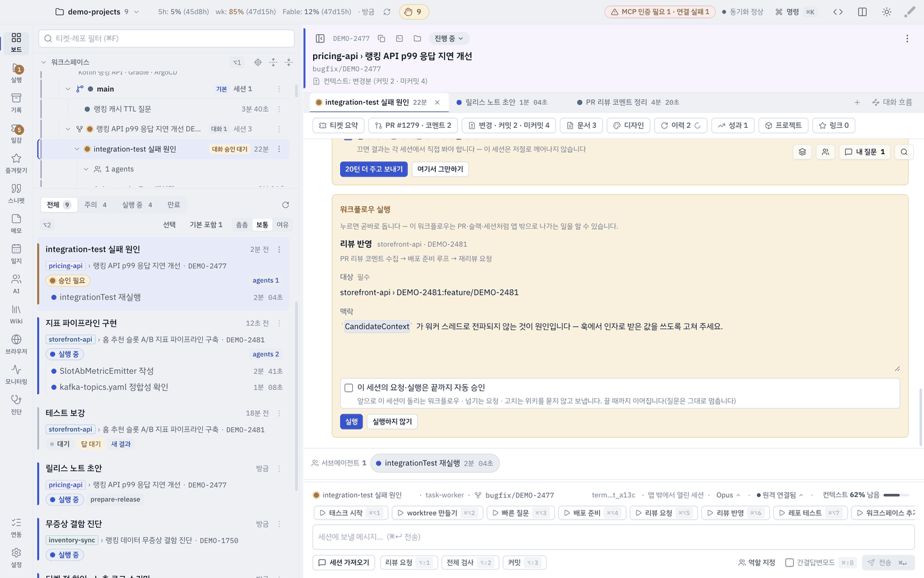The height and width of the screenshot is (578, 924).
Task: Open the 일지 calendar icon
Action: coord(16,254)
